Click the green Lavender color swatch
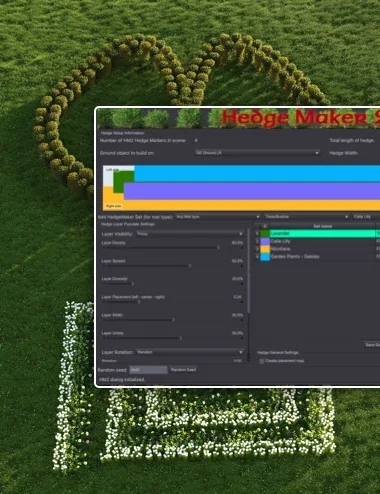The height and width of the screenshot is (494, 380). [265, 233]
